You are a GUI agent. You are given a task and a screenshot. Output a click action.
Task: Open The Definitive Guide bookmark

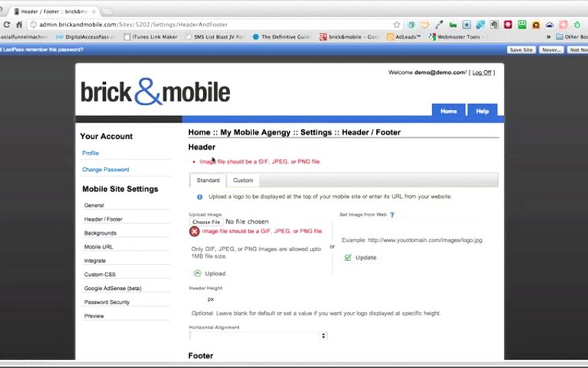[x=282, y=37]
